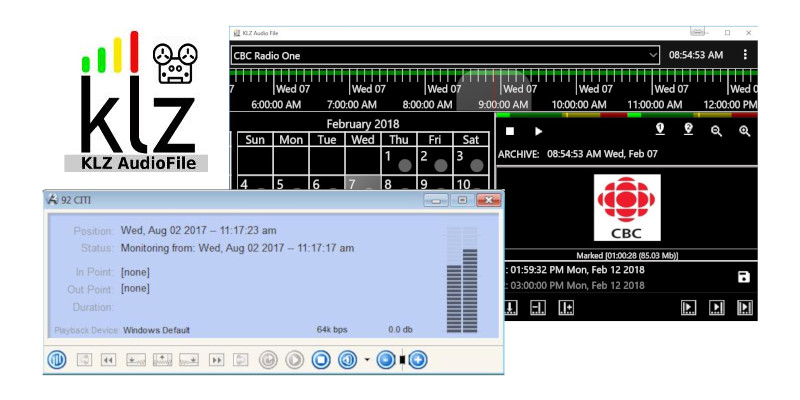Select February 8 on the calendar

coord(398,183)
